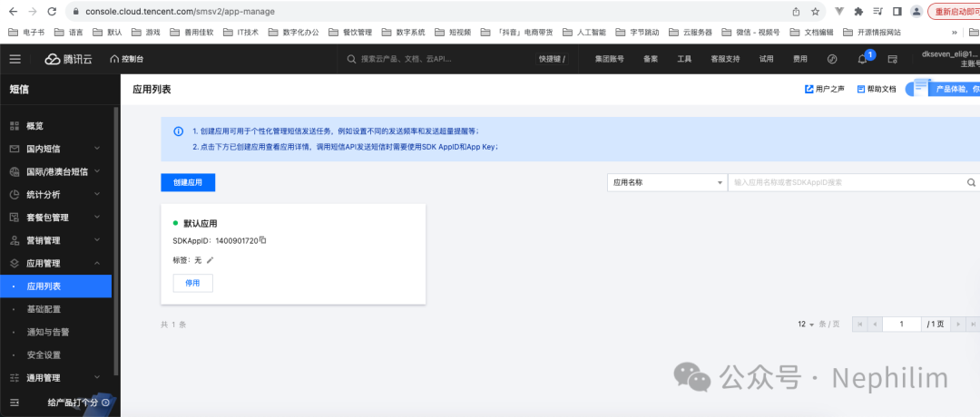
Task: Show more bookmarks with the » chevron
Action: click(955, 33)
